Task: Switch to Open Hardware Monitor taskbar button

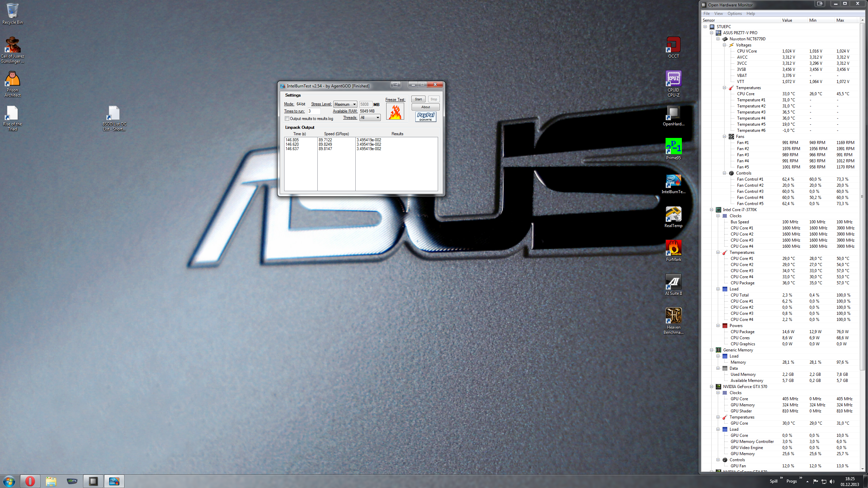Action: [x=93, y=481]
